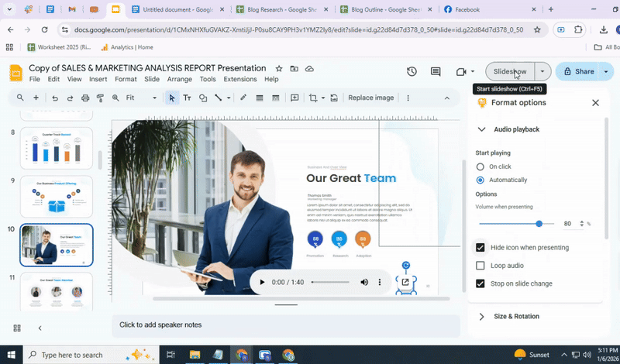Expand the Size & Rotation section
Image resolution: width=620 pixels, height=364 pixels.
(x=481, y=316)
